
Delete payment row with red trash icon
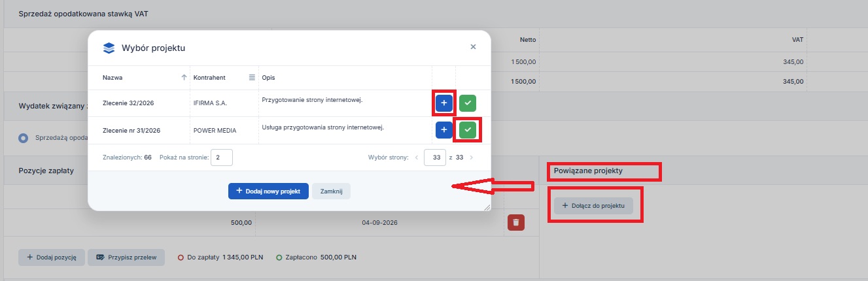pos(516,222)
